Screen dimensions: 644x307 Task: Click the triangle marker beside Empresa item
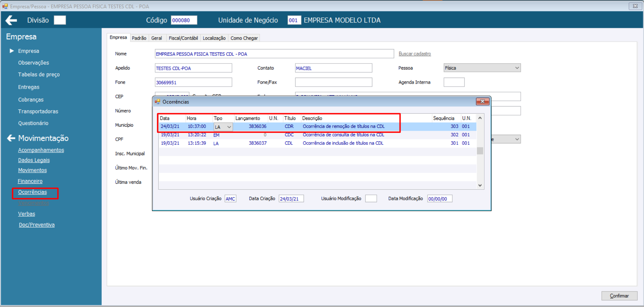point(12,51)
